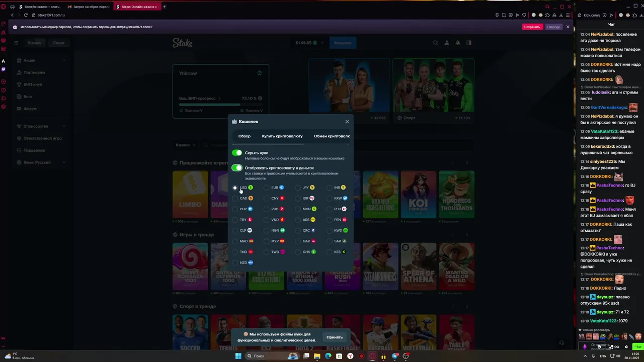The image size is (644, 362).
Task: Click the QAR currency label
Action: tap(306, 241)
